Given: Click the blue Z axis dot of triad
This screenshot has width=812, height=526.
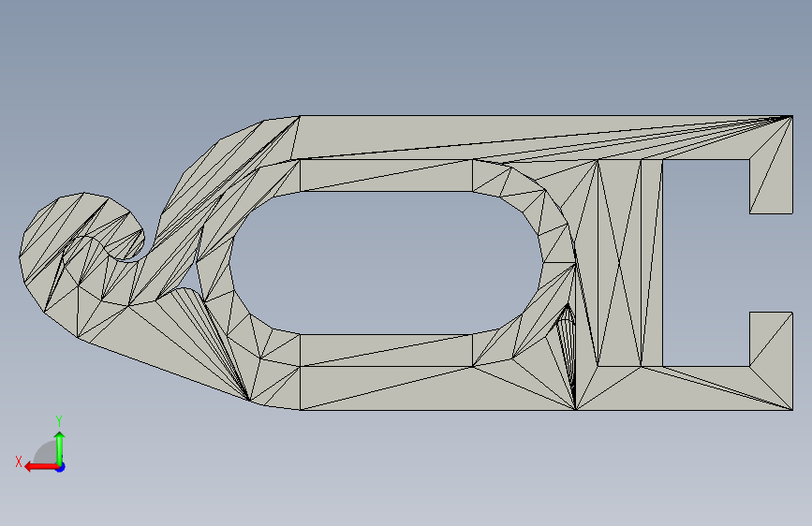Looking at the screenshot, I should [61, 467].
